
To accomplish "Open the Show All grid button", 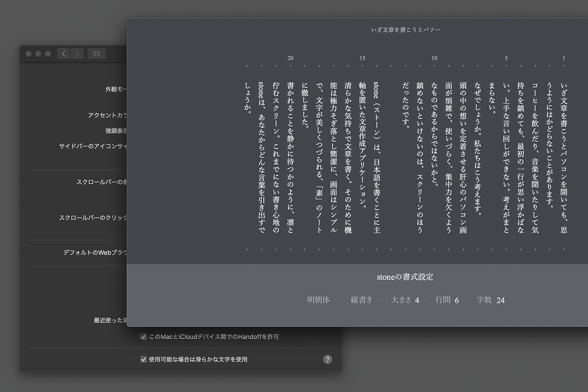I will (x=96, y=54).
